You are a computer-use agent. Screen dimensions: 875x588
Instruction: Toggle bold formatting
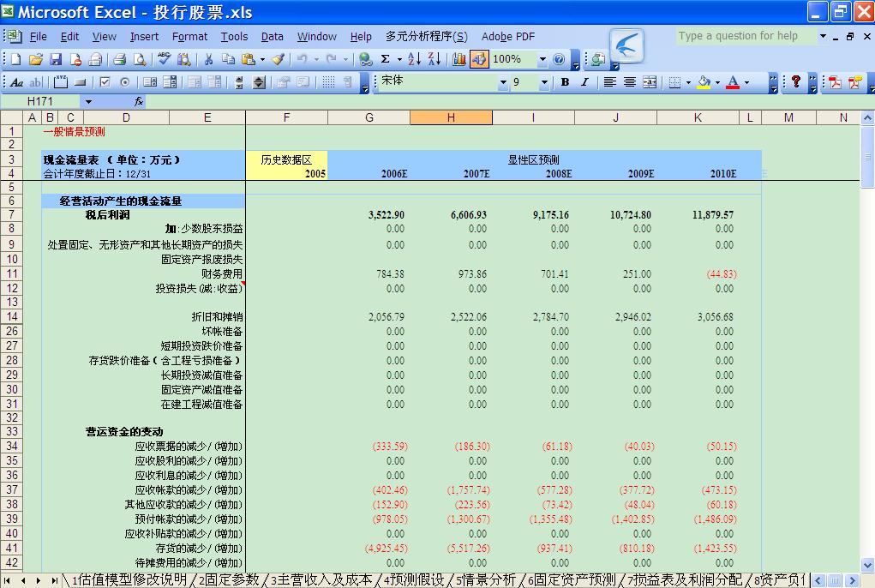point(565,82)
